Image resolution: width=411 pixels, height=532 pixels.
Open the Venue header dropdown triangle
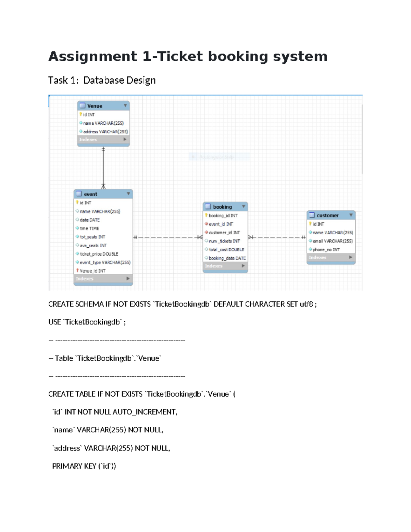coord(125,106)
